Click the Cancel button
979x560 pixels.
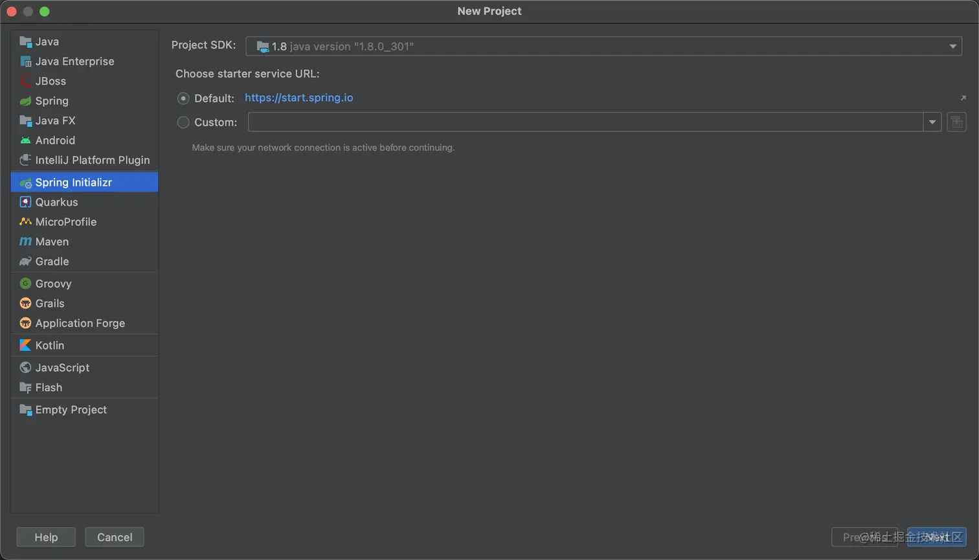115,537
